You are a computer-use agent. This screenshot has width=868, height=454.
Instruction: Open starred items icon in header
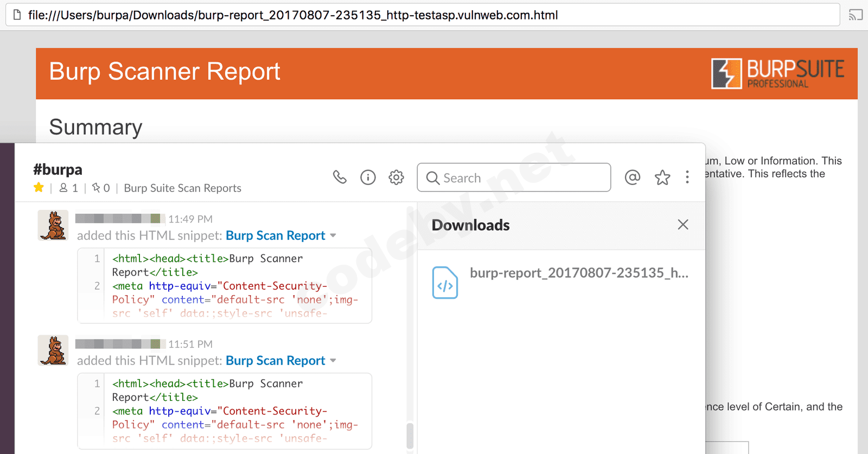pyautogui.click(x=662, y=177)
